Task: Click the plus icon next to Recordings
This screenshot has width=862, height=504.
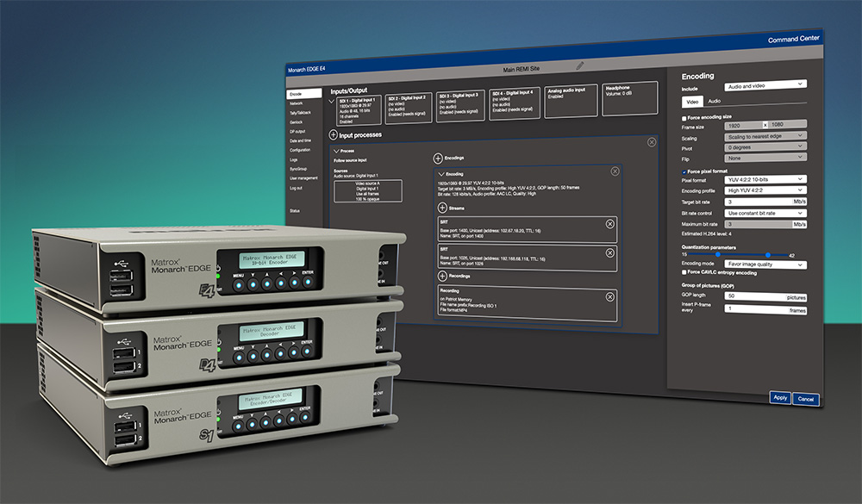Action: pos(442,276)
